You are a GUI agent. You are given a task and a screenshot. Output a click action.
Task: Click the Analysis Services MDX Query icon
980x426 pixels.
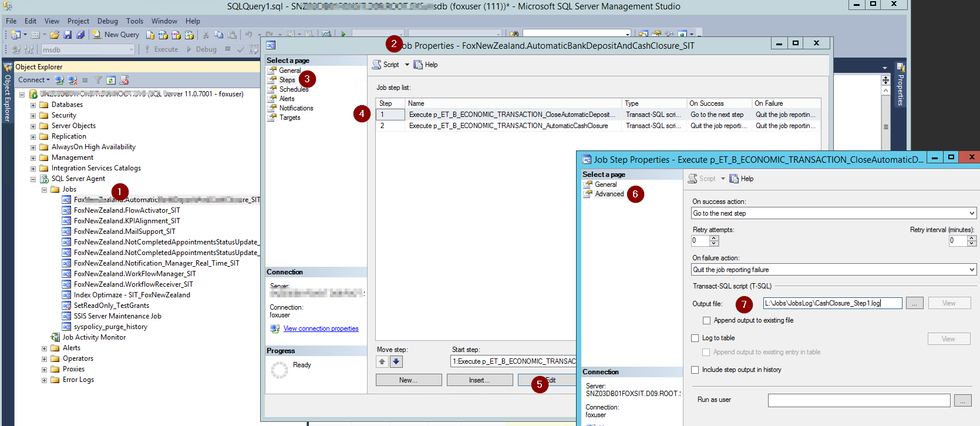tap(163, 35)
